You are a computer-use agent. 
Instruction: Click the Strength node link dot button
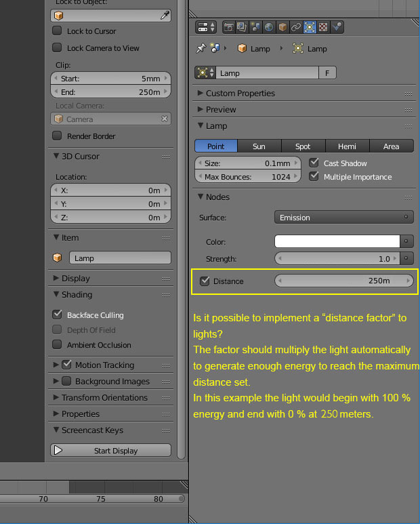(406, 258)
